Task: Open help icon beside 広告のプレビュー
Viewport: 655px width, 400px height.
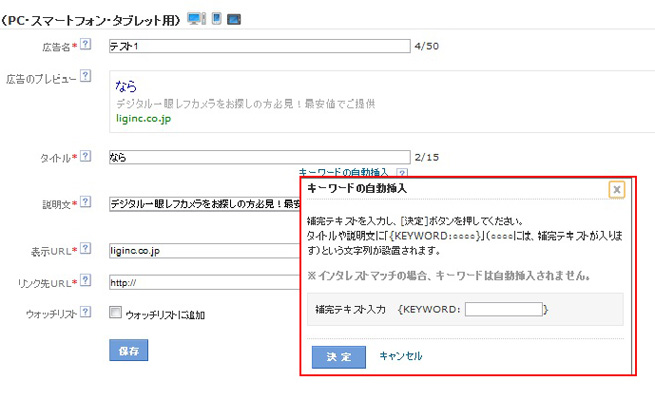Action: click(85, 76)
